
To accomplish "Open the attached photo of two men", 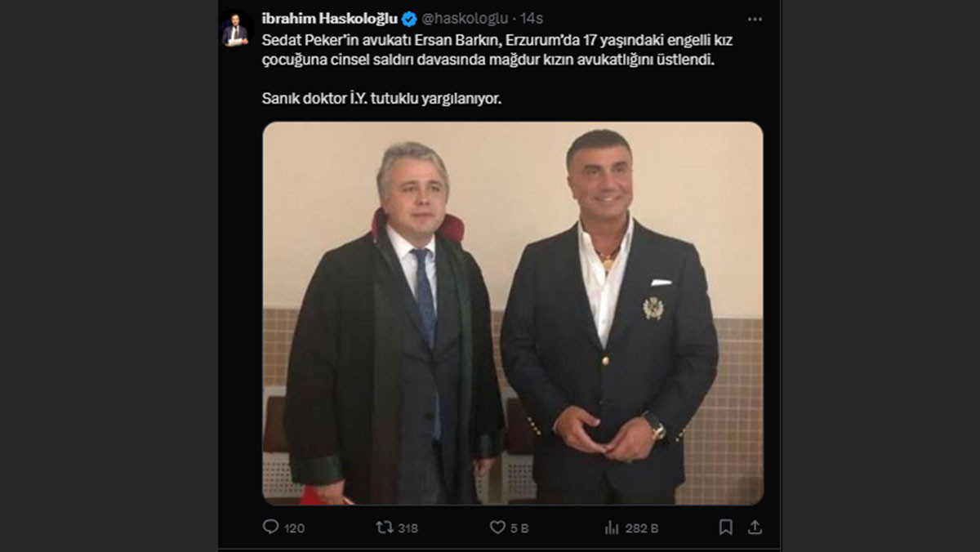I will click(x=513, y=314).
